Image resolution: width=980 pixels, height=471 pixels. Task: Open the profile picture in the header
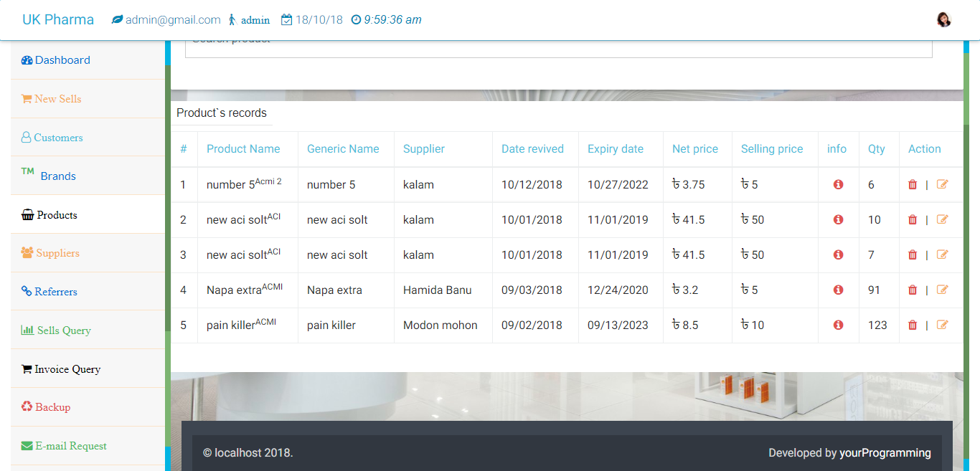(x=943, y=19)
